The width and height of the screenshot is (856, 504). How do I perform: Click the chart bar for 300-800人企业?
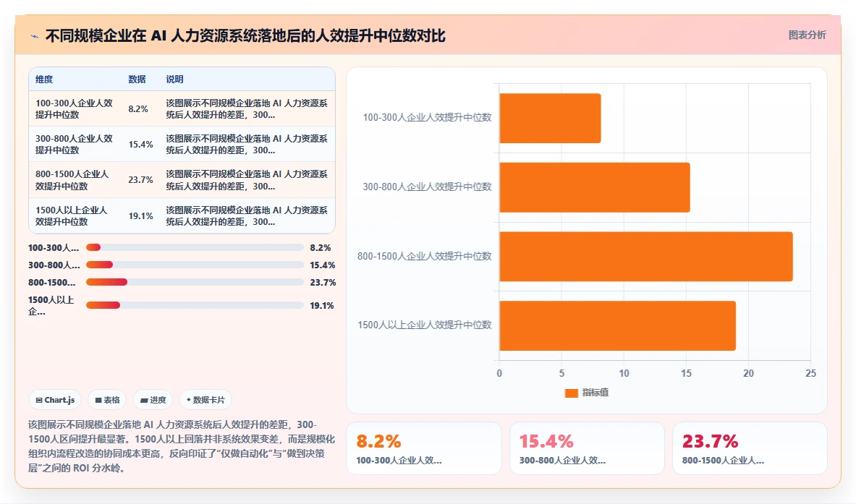595,187
